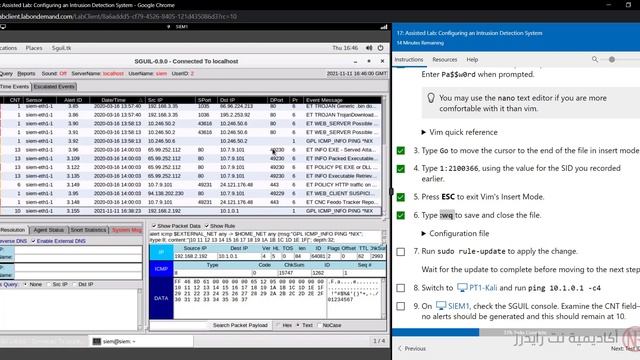Click the signal strength icon in the lab bar
This screenshot has height=360, width=640.
click(384, 27)
